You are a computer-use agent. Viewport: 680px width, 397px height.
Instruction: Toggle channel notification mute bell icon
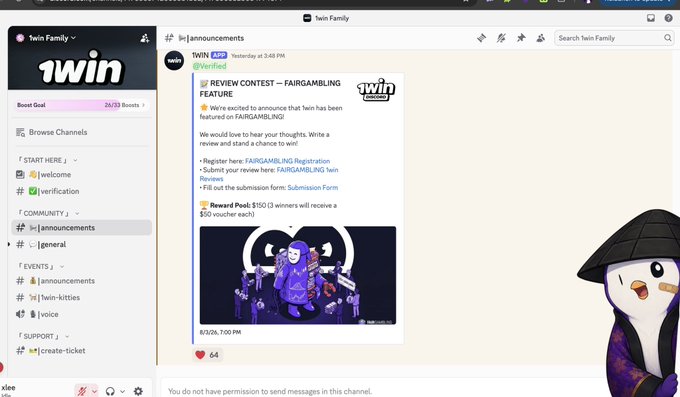click(501, 38)
